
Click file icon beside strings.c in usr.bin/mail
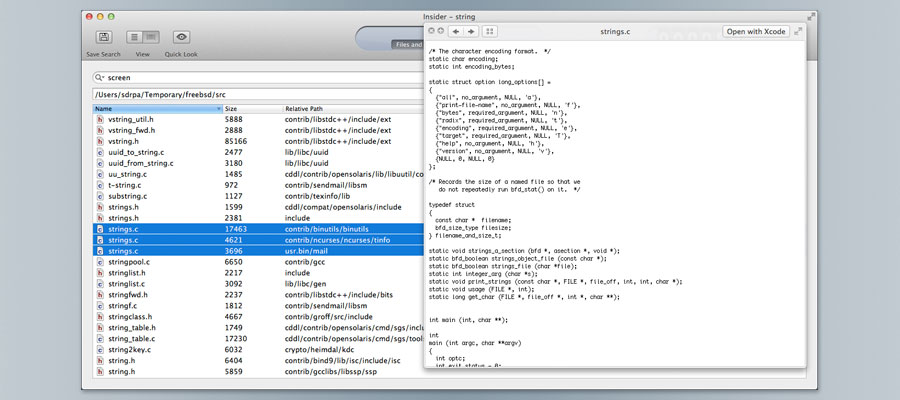point(100,250)
